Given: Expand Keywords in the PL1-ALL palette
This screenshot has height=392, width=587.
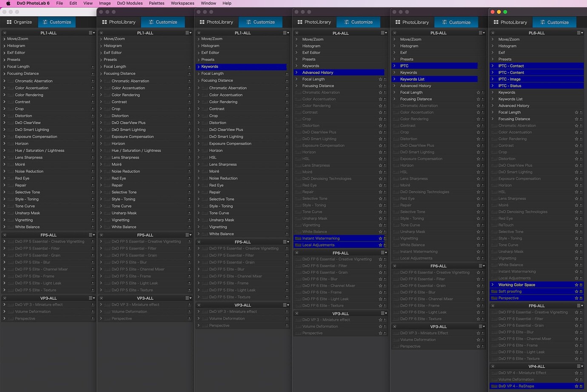Looking at the screenshot, I should pyautogui.click(x=198, y=67).
